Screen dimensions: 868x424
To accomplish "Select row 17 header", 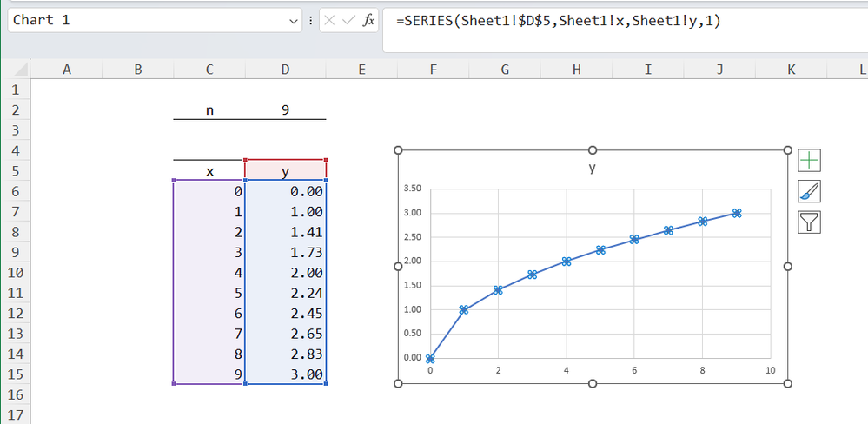I will click(x=15, y=414).
